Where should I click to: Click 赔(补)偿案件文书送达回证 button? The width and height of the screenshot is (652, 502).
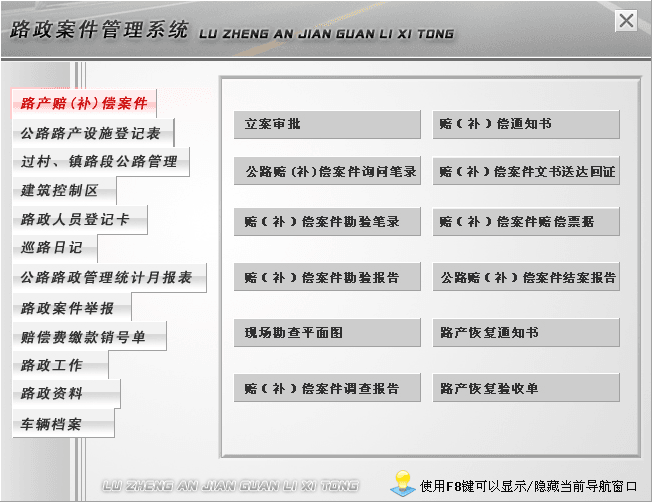pyautogui.click(x=526, y=171)
